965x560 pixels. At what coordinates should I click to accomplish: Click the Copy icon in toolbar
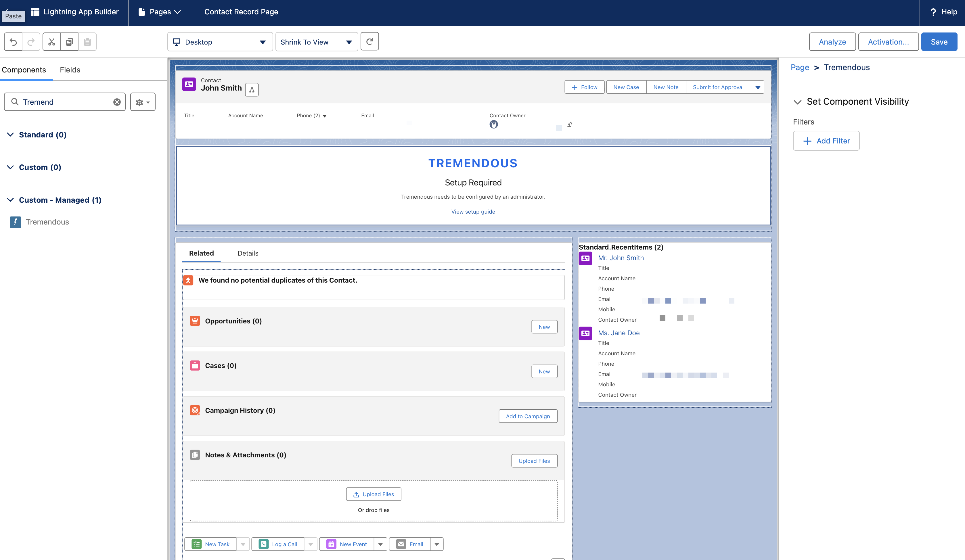[69, 42]
